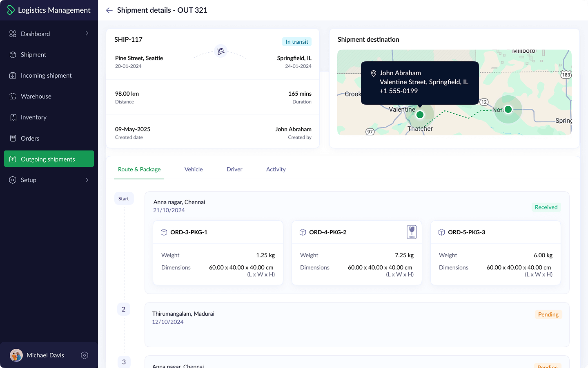Click the green Valentine marker on map

(x=420, y=115)
